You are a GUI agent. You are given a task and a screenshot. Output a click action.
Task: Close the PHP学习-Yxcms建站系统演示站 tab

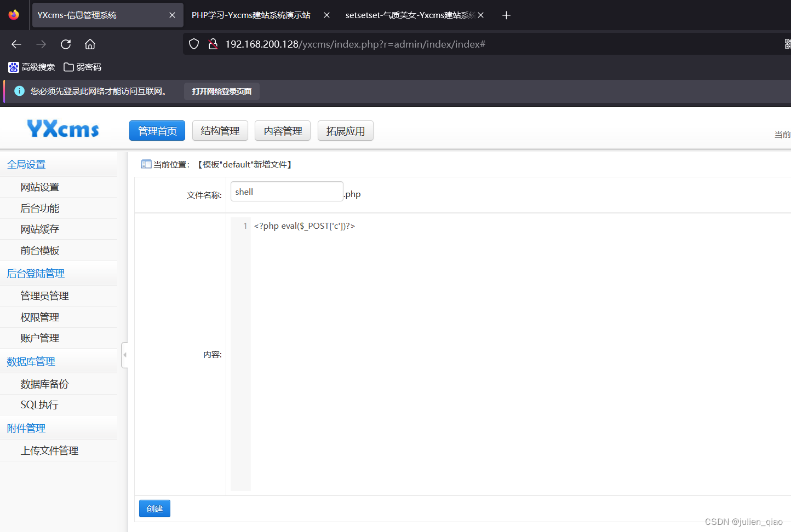(x=326, y=15)
